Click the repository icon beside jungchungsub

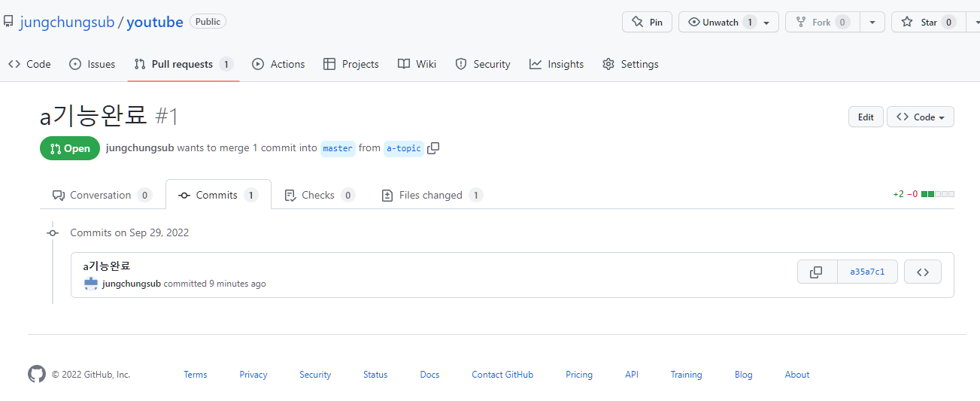[x=8, y=22]
